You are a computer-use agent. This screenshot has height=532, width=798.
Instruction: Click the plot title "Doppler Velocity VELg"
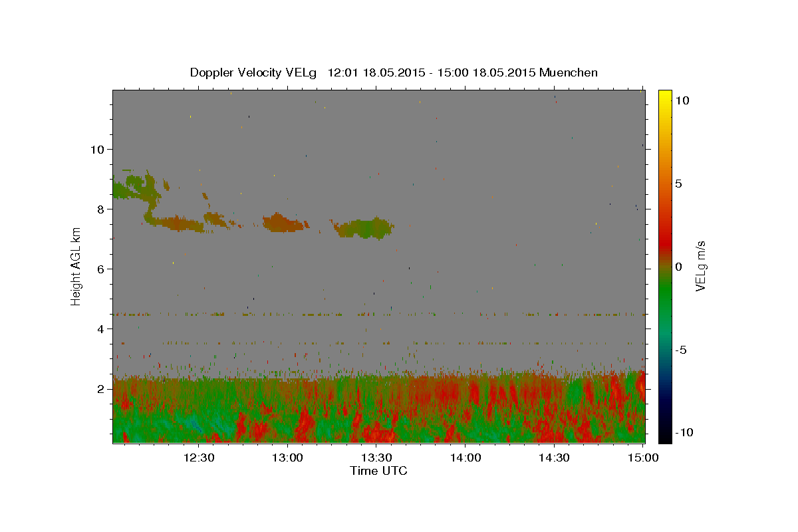coord(255,72)
